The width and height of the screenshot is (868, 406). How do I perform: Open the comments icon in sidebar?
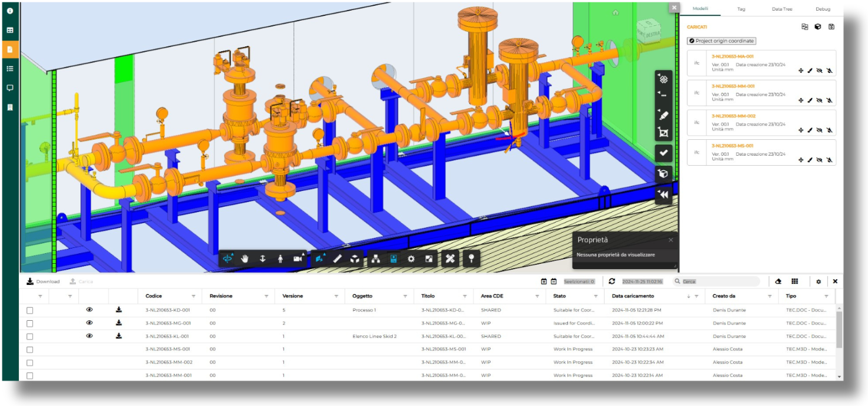tap(9, 88)
